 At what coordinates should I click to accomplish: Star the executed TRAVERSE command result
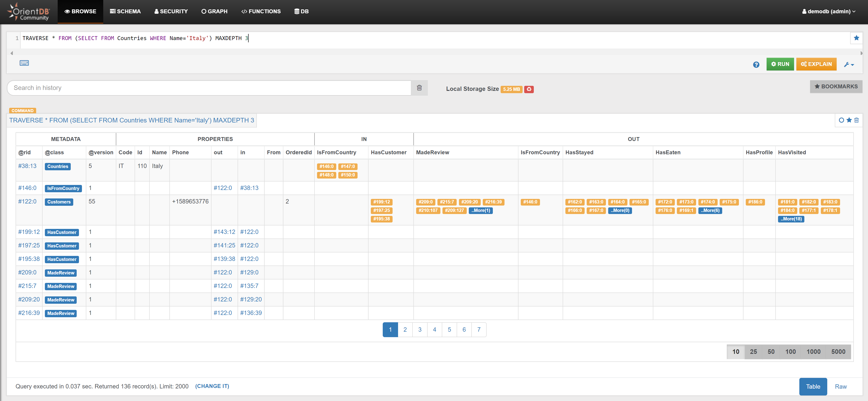849,120
